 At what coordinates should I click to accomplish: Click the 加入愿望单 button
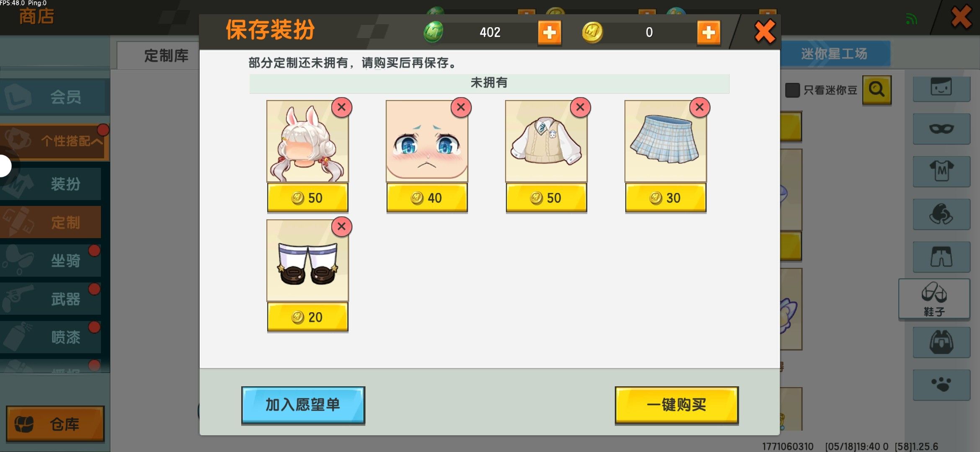tap(303, 405)
